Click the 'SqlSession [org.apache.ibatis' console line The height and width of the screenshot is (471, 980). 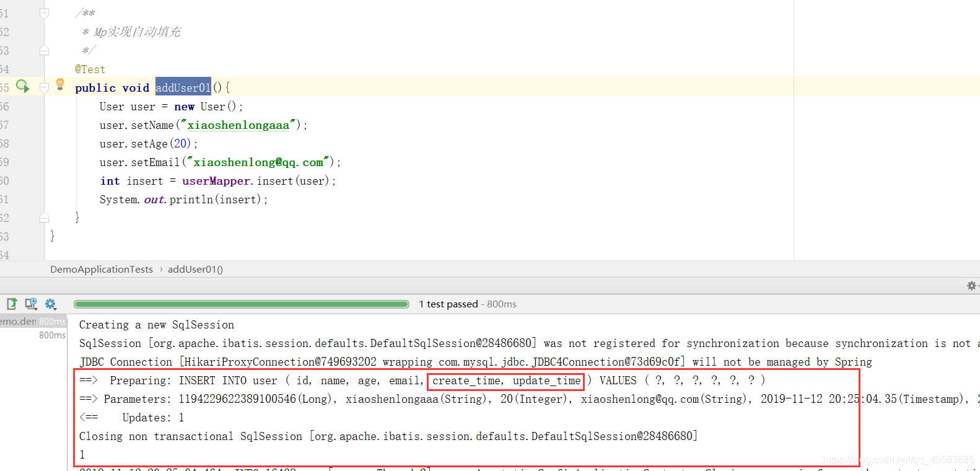click(x=530, y=343)
